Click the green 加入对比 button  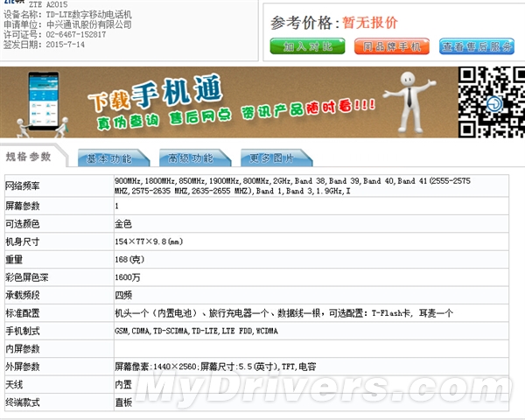[307, 46]
